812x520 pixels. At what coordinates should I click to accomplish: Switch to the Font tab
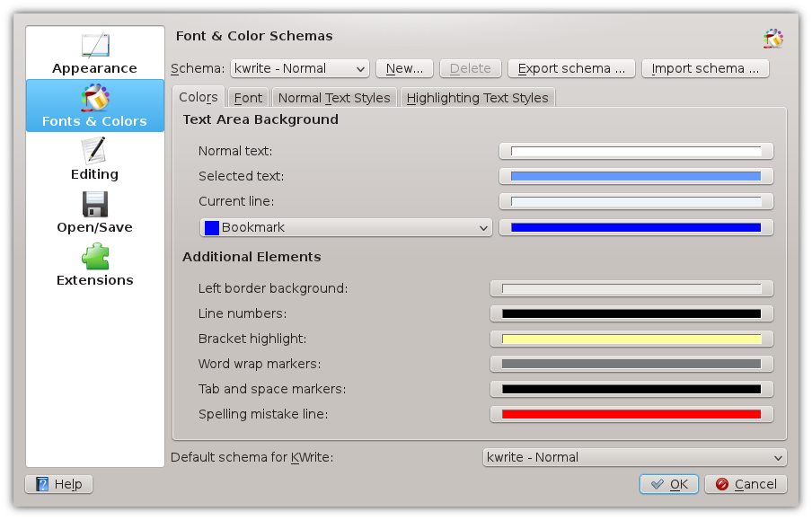click(248, 98)
